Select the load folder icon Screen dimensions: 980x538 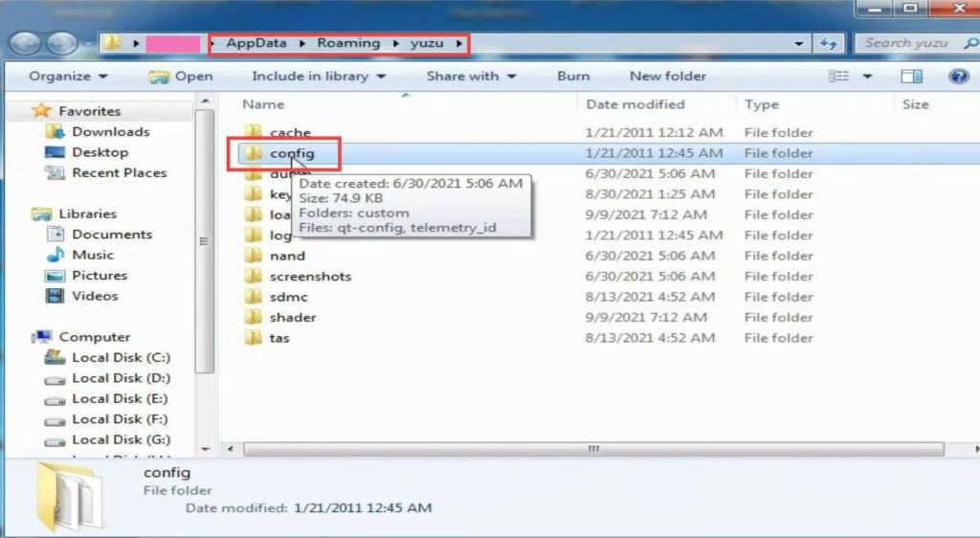[x=253, y=214]
